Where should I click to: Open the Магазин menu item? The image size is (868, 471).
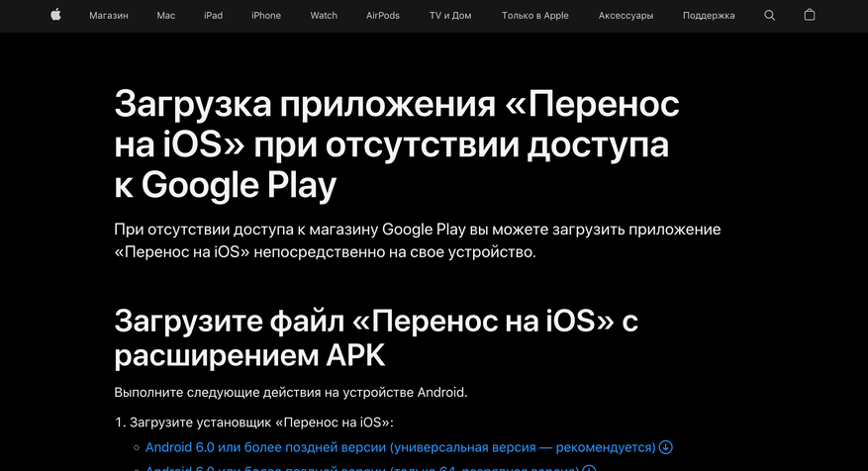(109, 16)
